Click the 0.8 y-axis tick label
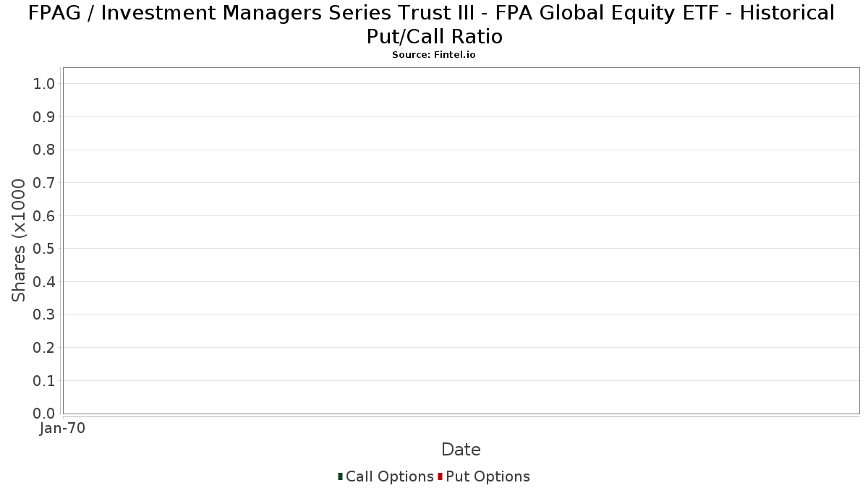Screen dimensions: 868x488 44,150
